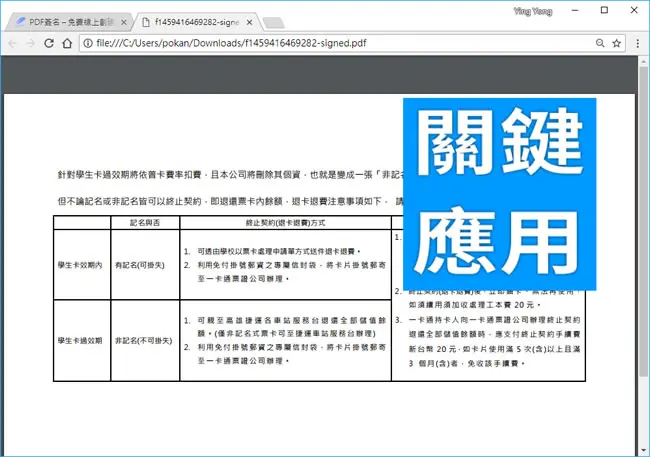Switch to the PDF簽名 tab
The height and width of the screenshot is (457, 650).
click(x=68, y=22)
